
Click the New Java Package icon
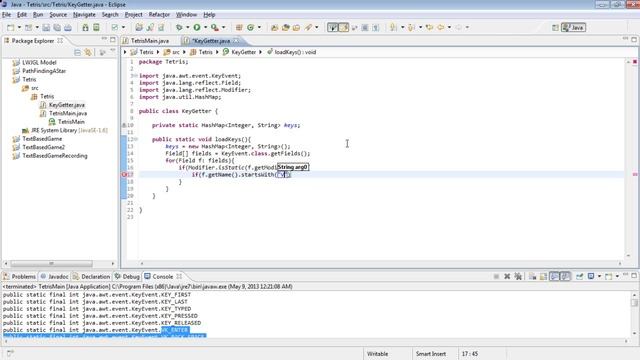pos(239,27)
